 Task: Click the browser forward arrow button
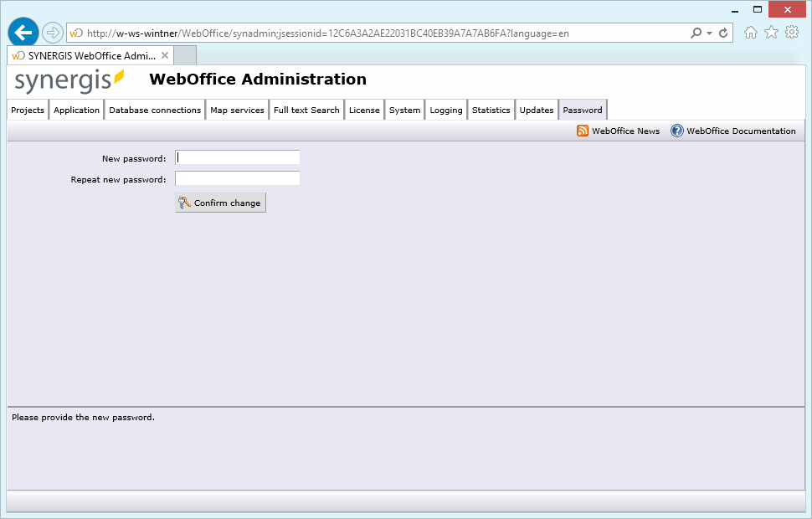(53, 33)
